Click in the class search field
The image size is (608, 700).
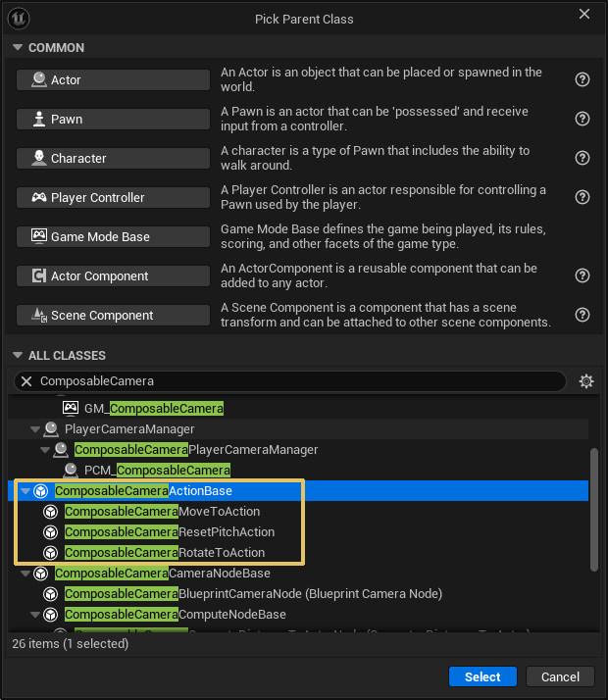click(x=294, y=381)
